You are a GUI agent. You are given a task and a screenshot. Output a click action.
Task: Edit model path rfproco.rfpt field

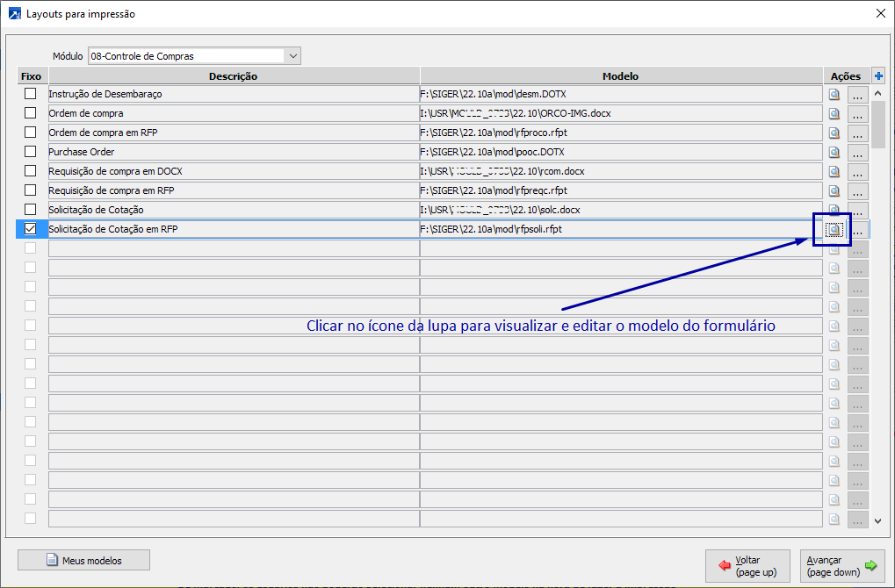click(621, 133)
